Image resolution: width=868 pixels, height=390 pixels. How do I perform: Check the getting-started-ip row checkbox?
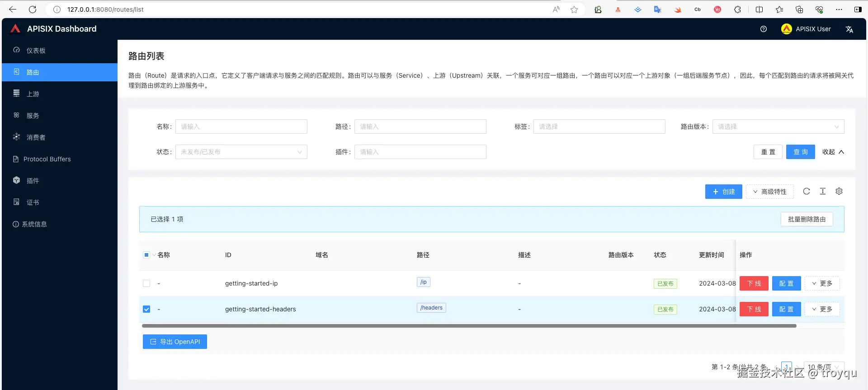pos(146,283)
